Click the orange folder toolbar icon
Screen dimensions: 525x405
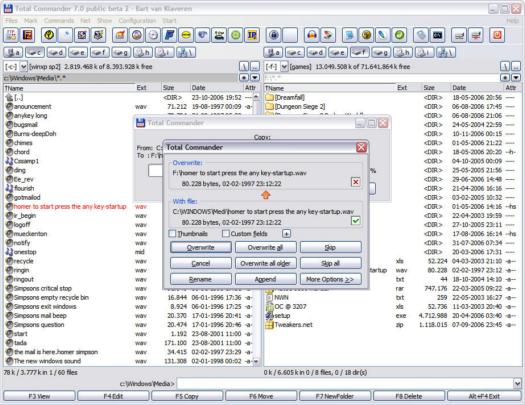(120, 35)
